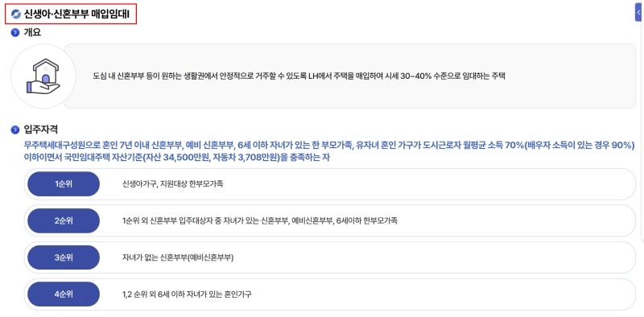Click the arrow bullet icon next to 개요
This screenshot has height=317, width=644.
(x=15, y=33)
